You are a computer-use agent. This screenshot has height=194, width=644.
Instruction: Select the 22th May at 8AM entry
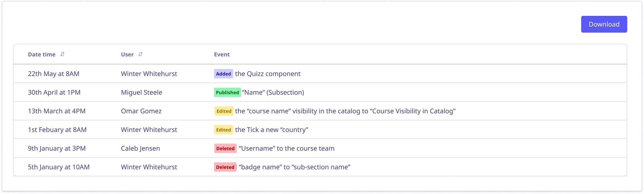53,74
